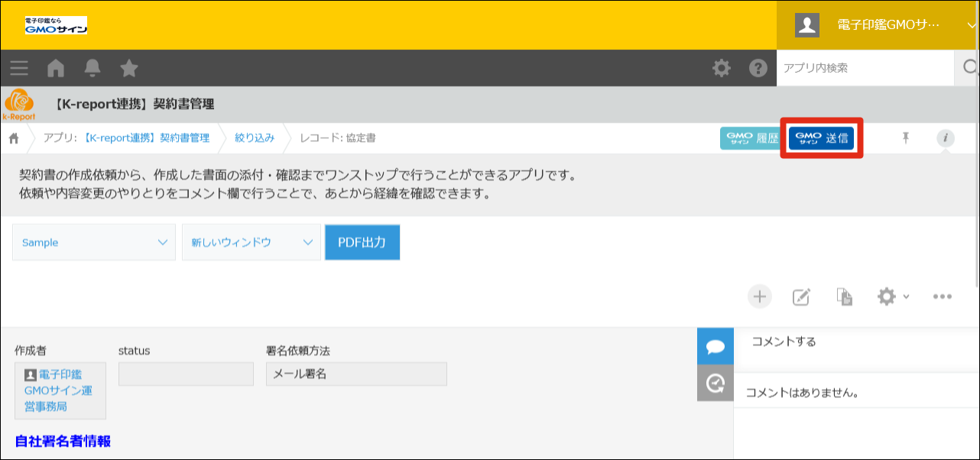980x460 pixels.
Task: Open the record history clock icon
Action: [716, 384]
